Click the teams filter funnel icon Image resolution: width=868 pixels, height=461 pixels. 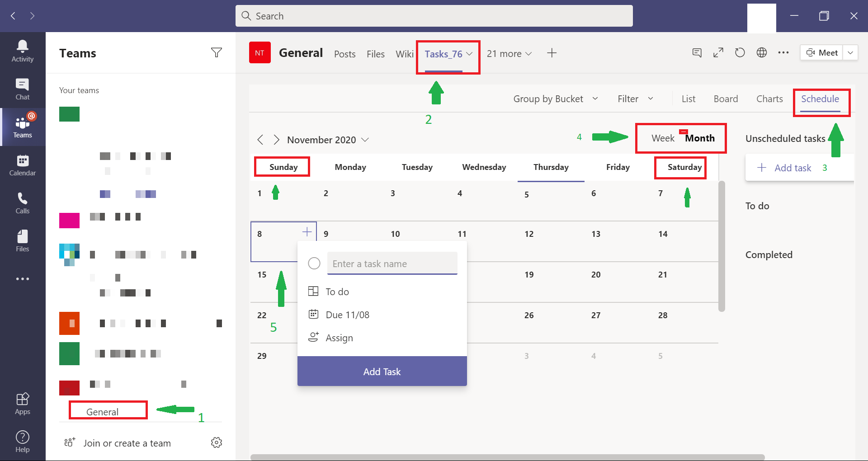click(x=217, y=53)
